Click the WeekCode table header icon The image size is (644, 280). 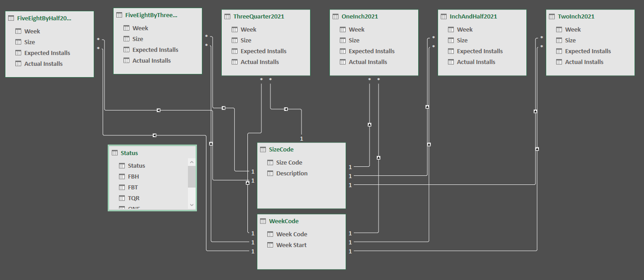(263, 221)
